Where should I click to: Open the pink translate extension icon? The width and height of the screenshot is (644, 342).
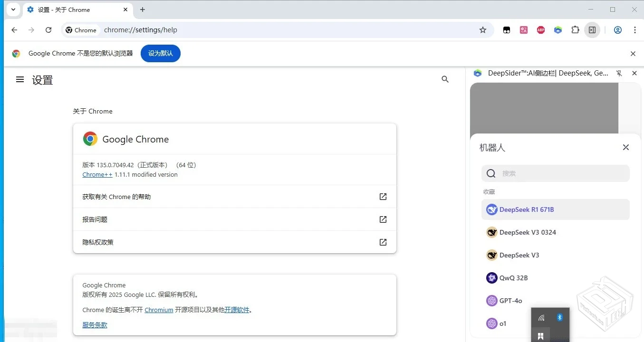click(523, 29)
